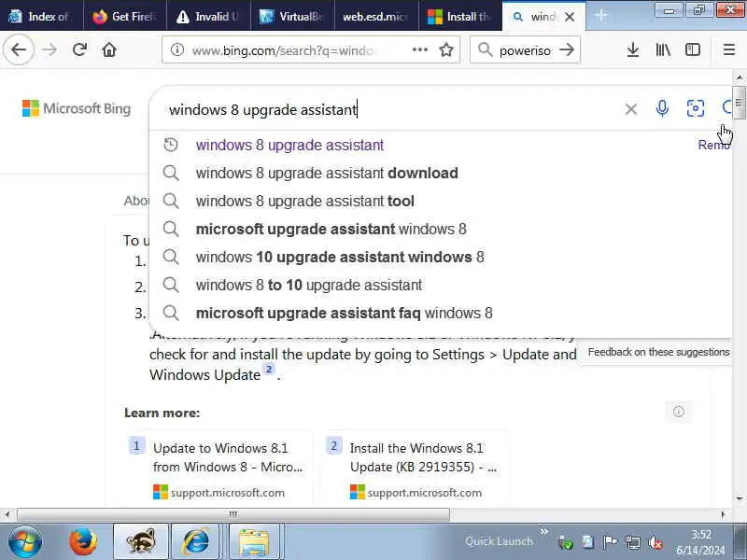
Task: Open the taskbar clock and date
Action: [x=700, y=542]
